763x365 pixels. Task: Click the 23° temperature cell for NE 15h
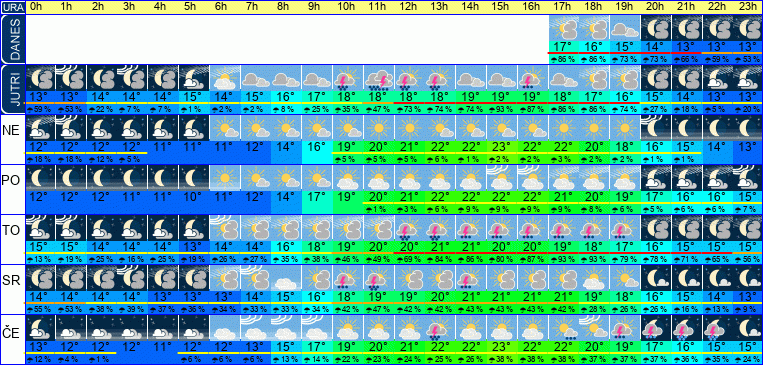click(501, 146)
